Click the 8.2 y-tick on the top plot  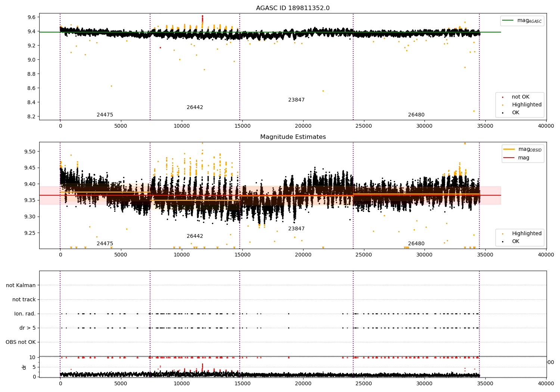[x=32, y=116]
